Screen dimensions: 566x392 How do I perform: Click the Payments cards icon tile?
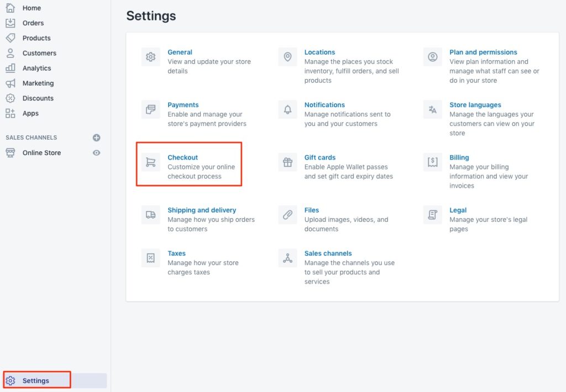150,110
